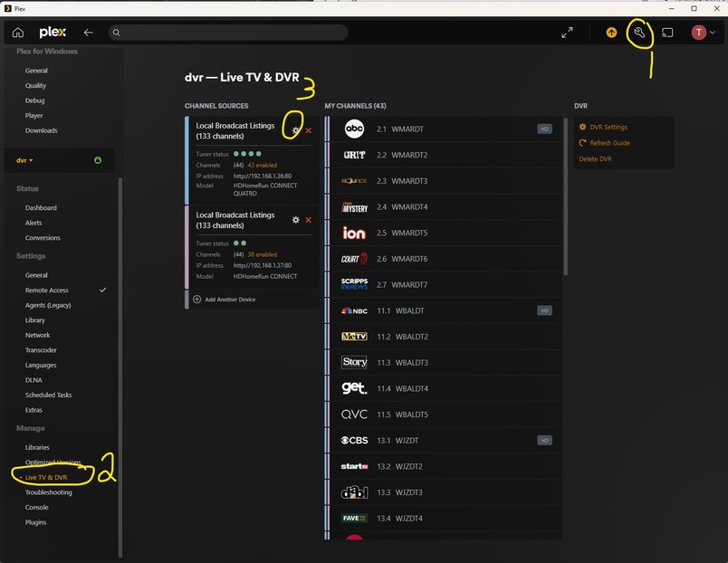Open General under Plex for Windows
Image resolution: width=728 pixels, height=563 pixels.
(x=36, y=71)
